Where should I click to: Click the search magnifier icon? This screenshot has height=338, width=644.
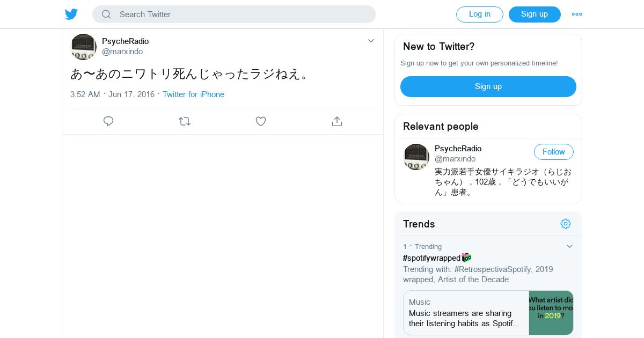click(x=106, y=14)
